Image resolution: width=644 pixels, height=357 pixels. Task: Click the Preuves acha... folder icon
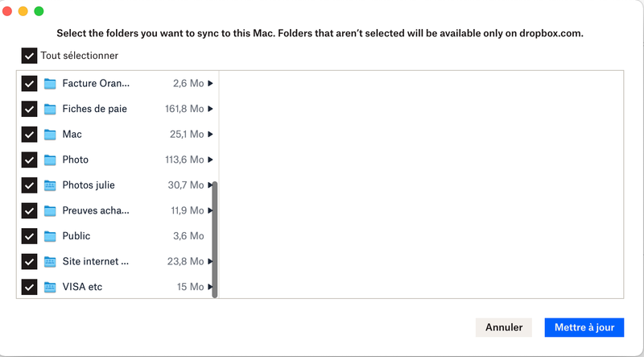click(51, 210)
